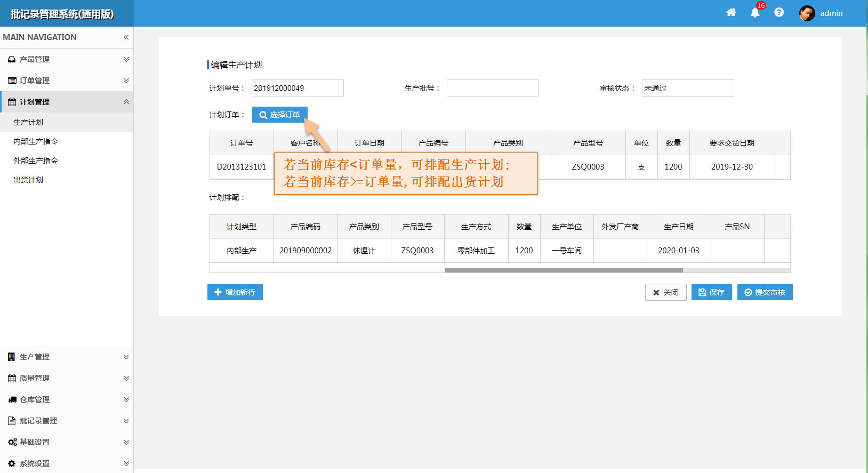
Task: Click the help question mark icon
Action: 779,13
